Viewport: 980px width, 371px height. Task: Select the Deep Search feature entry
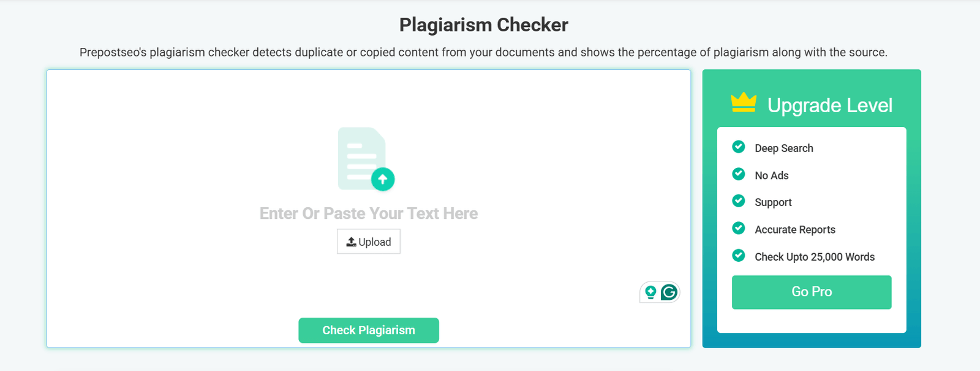point(784,148)
